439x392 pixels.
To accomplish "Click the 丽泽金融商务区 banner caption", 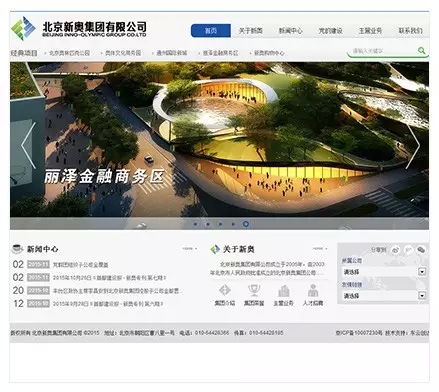I will tap(105, 177).
